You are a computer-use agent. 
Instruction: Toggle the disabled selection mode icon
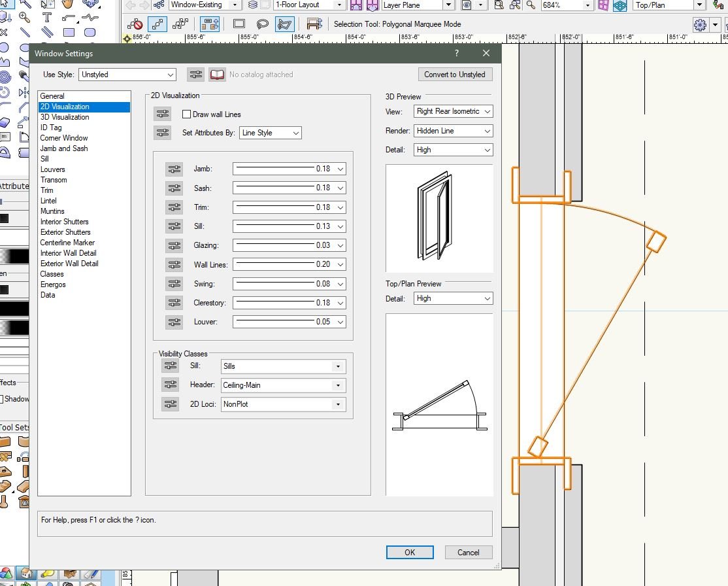(x=135, y=24)
